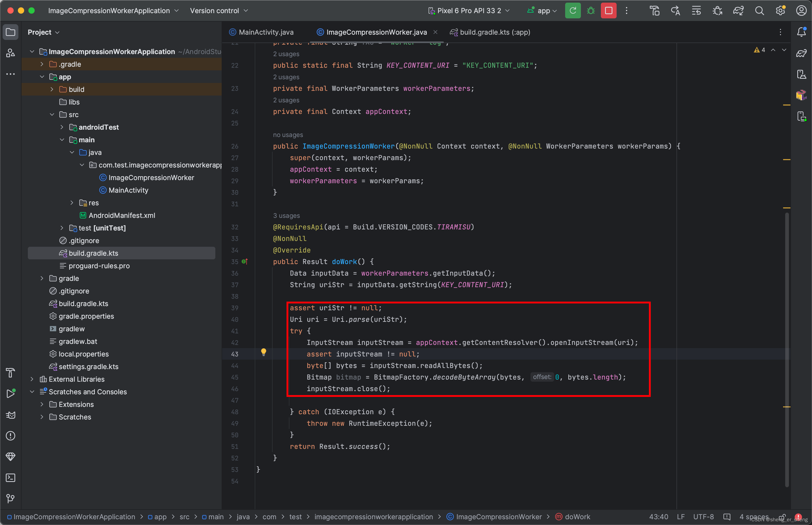The image size is (812, 525).
Task: Switch to the MainActivity.java tab
Action: coord(266,32)
